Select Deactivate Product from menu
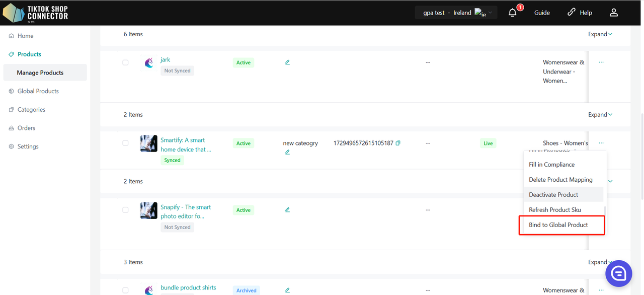Viewport: 644px width, 295px height. click(553, 195)
